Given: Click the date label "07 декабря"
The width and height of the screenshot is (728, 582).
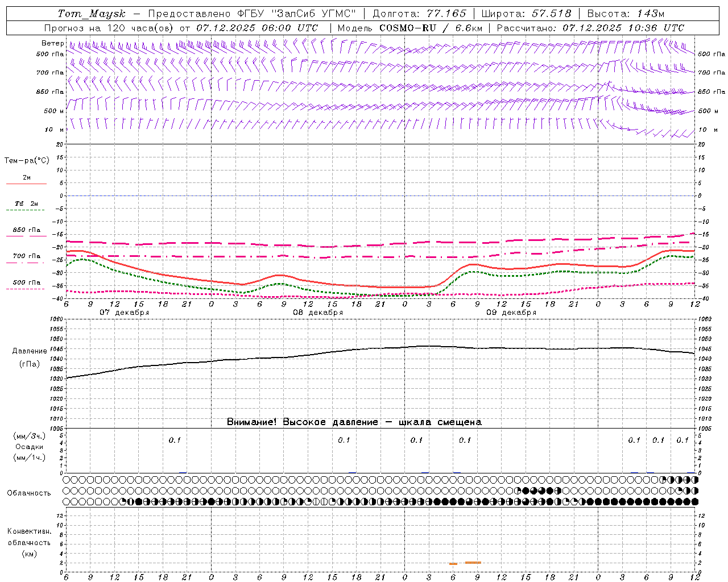Looking at the screenshot, I should 125,313.
